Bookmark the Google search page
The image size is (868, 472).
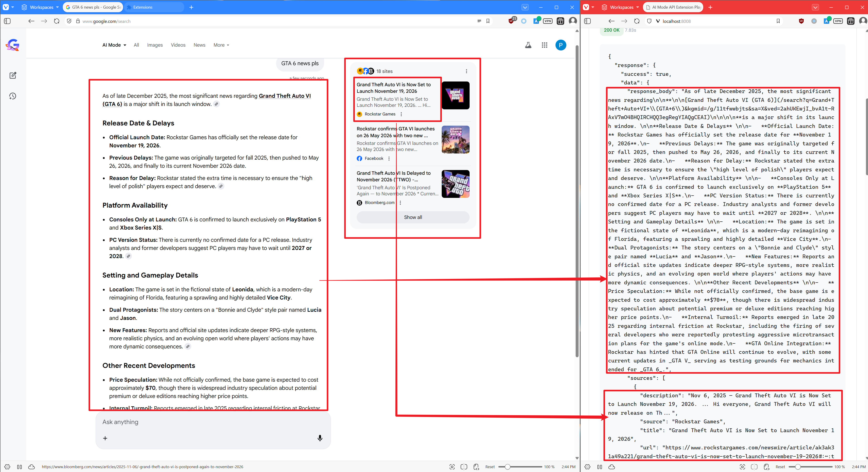[x=487, y=21]
